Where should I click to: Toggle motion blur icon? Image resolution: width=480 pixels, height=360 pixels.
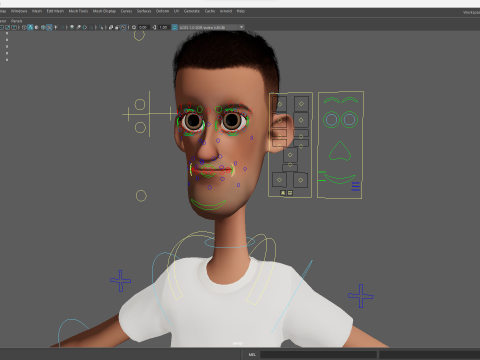(78, 27)
